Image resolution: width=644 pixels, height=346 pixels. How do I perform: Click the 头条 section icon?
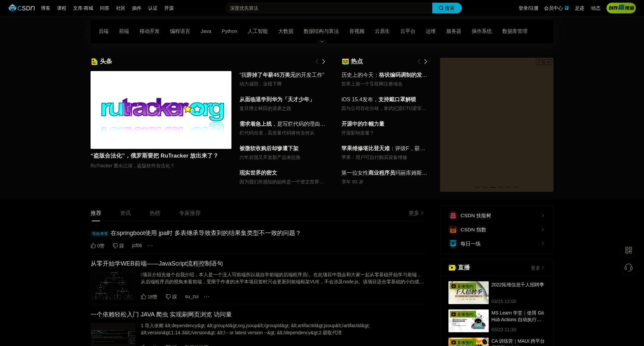pos(94,62)
